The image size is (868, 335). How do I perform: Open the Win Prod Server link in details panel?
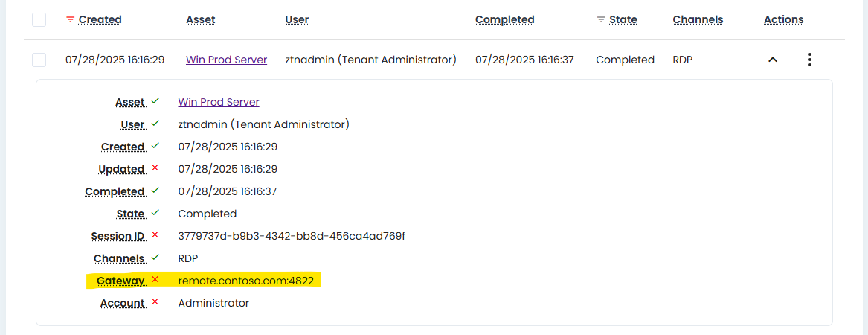(x=219, y=102)
